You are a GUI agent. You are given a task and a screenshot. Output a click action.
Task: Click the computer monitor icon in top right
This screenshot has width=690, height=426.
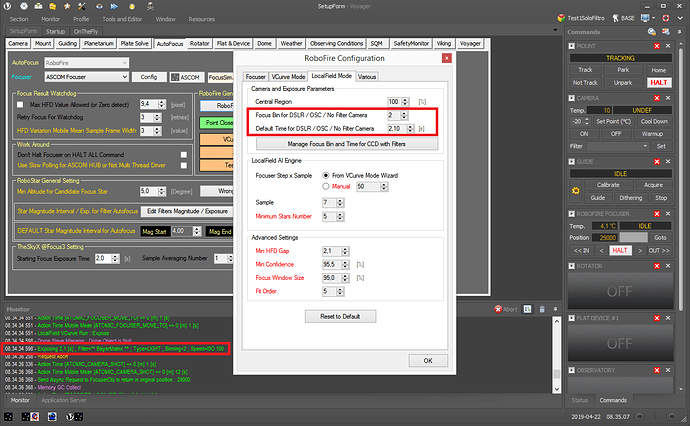click(645, 18)
